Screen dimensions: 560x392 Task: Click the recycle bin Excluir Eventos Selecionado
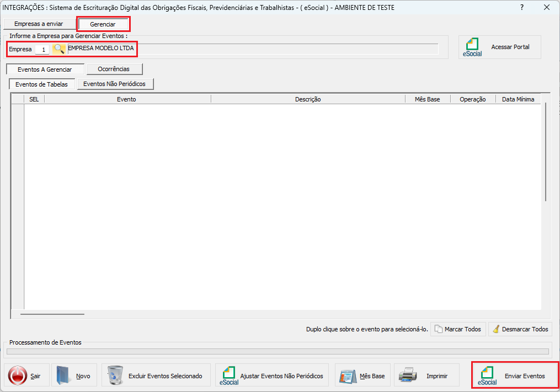point(116,376)
